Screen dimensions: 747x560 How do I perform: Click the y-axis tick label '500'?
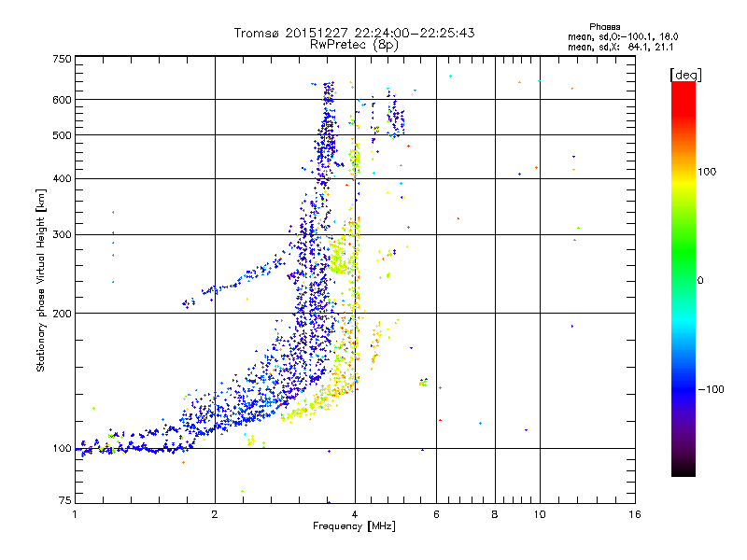(63, 135)
